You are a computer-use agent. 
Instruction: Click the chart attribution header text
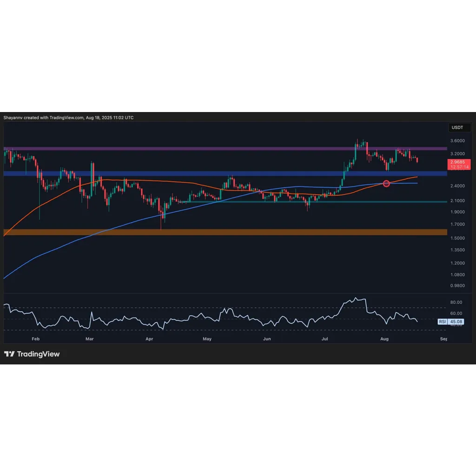(x=69, y=118)
